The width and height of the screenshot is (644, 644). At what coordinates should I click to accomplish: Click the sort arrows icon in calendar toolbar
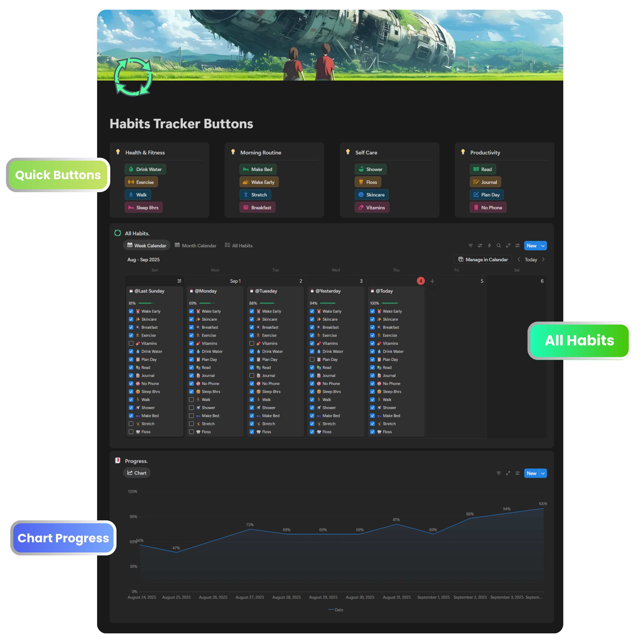click(480, 246)
